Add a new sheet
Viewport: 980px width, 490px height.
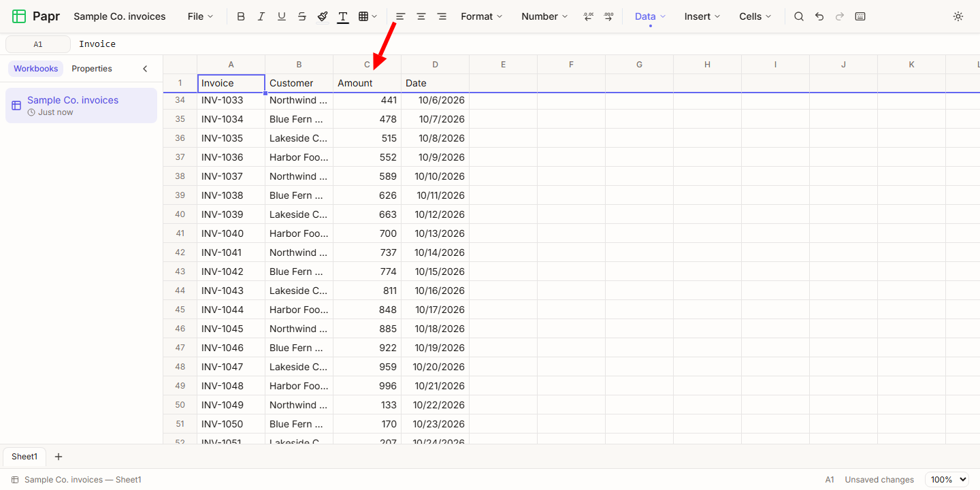coord(59,457)
